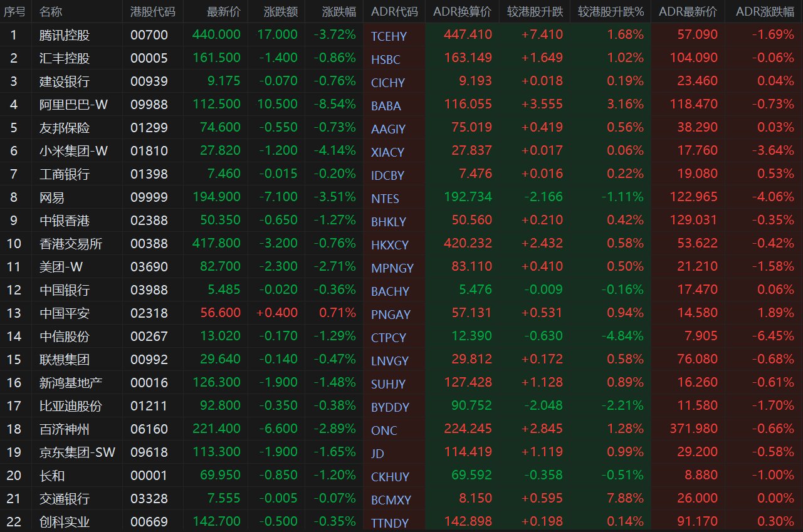Choose the BACHY ADR code

click(390, 291)
